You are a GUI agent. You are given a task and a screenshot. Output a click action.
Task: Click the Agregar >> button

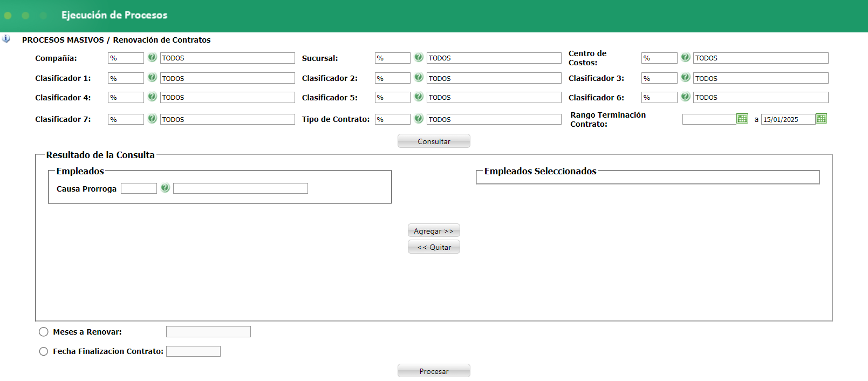434,230
